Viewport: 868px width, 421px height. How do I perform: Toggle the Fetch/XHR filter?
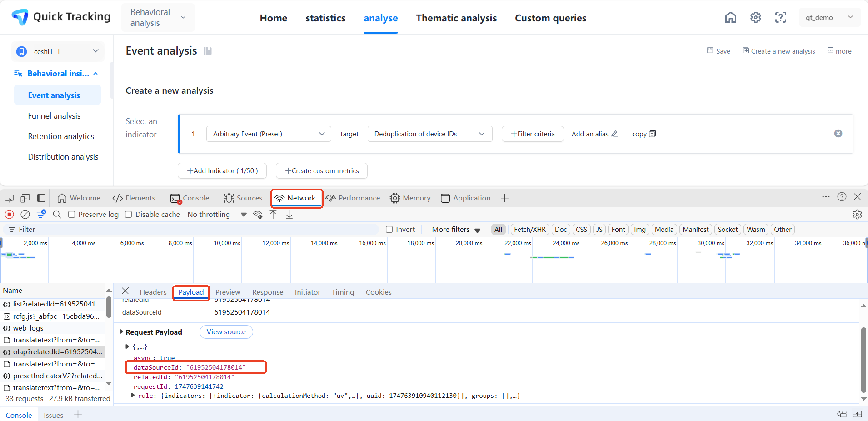530,230
